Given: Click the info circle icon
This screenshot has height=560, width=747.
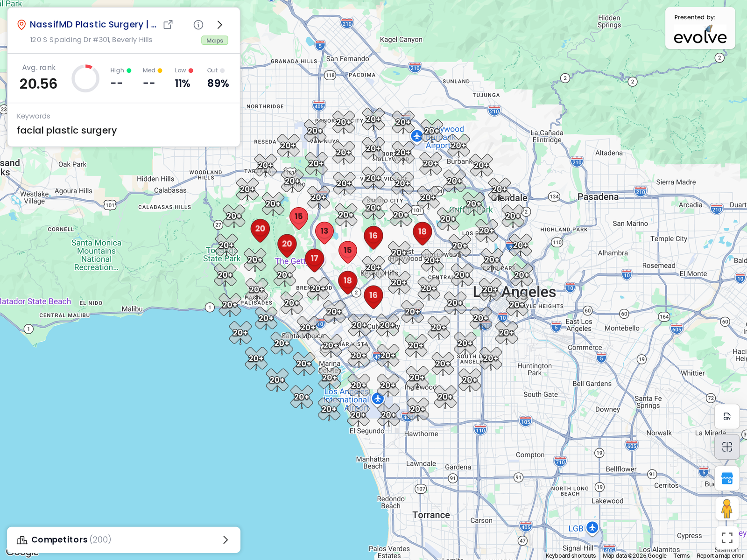Looking at the screenshot, I should (198, 25).
